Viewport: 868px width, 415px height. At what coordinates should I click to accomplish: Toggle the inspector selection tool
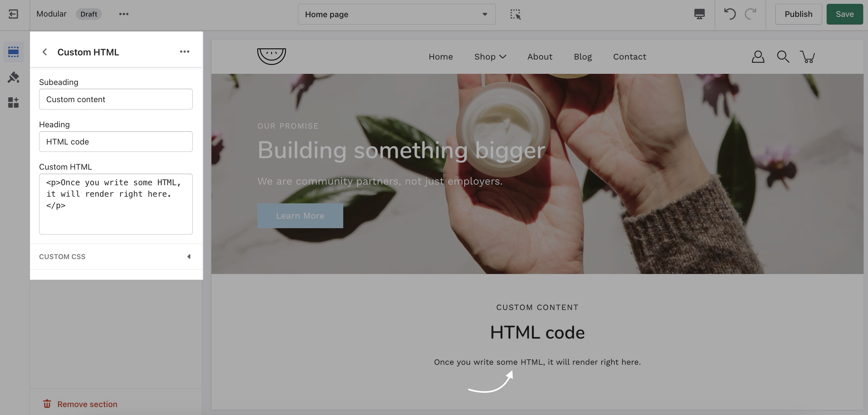click(x=515, y=14)
